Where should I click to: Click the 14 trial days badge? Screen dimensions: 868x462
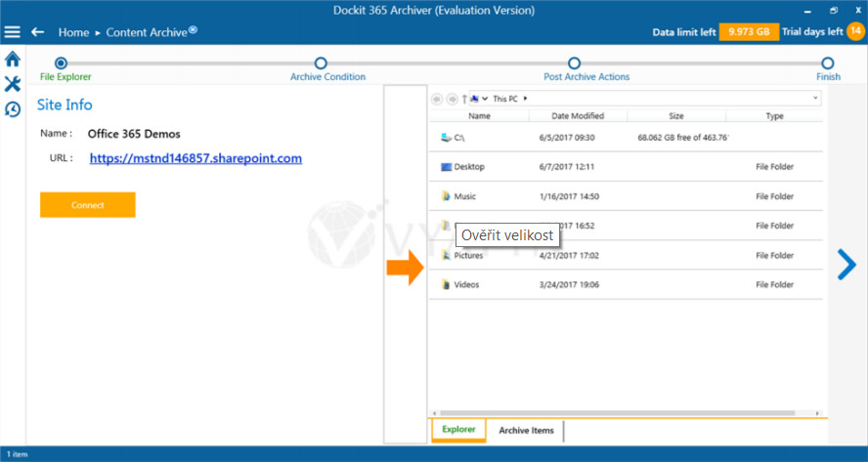855,31
